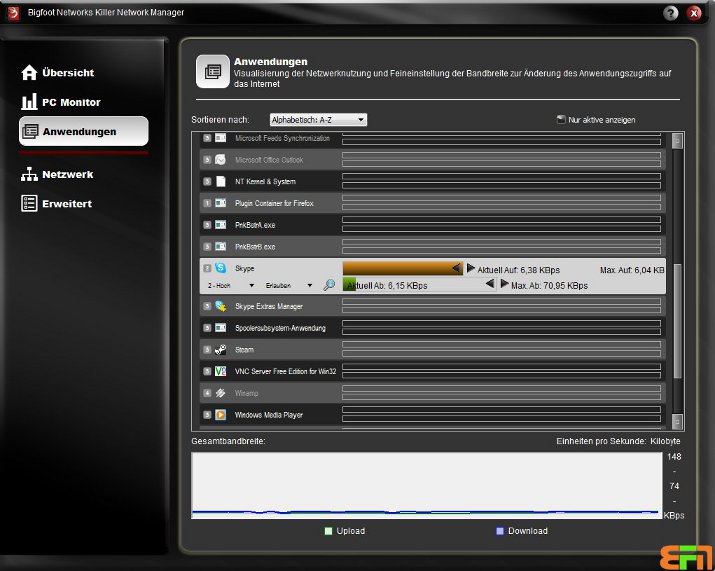Click the Netzwerk topology icon
The width and height of the screenshot is (715, 571).
tap(29, 174)
